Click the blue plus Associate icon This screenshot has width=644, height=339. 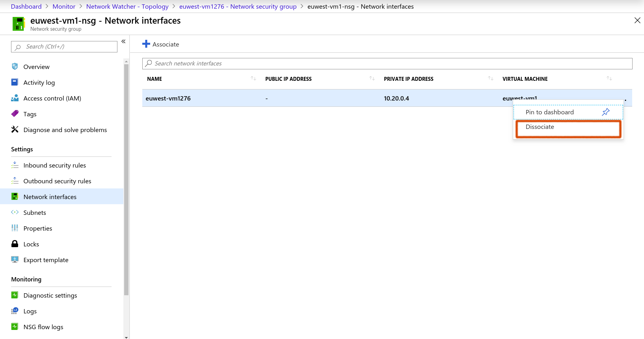[x=146, y=44]
